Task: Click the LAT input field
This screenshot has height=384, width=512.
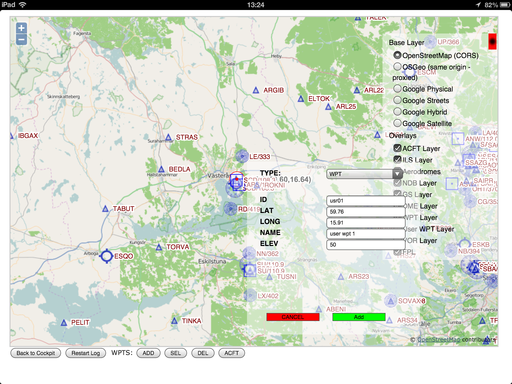Action: [366, 212]
